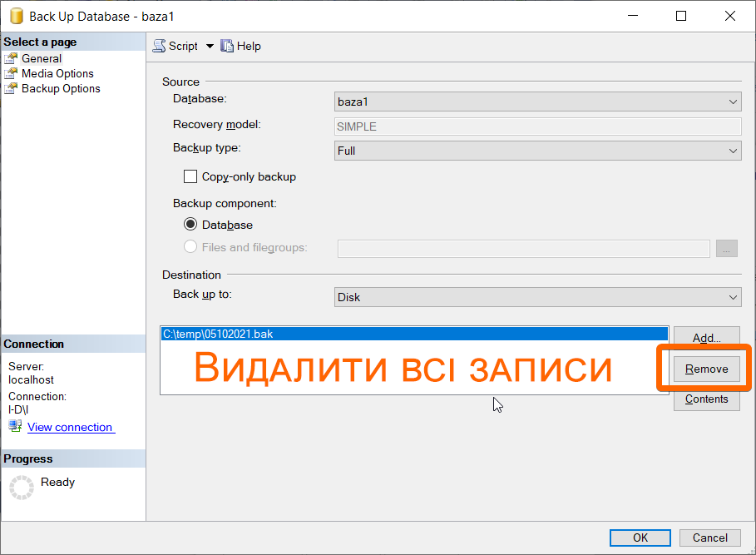Click the Add... button
This screenshot has width=756, height=555.
pos(706,338)
